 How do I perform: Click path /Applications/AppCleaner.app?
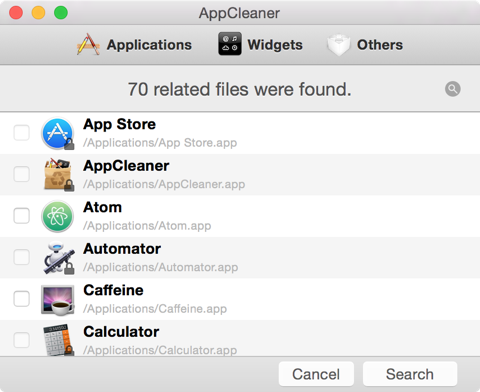164,184
